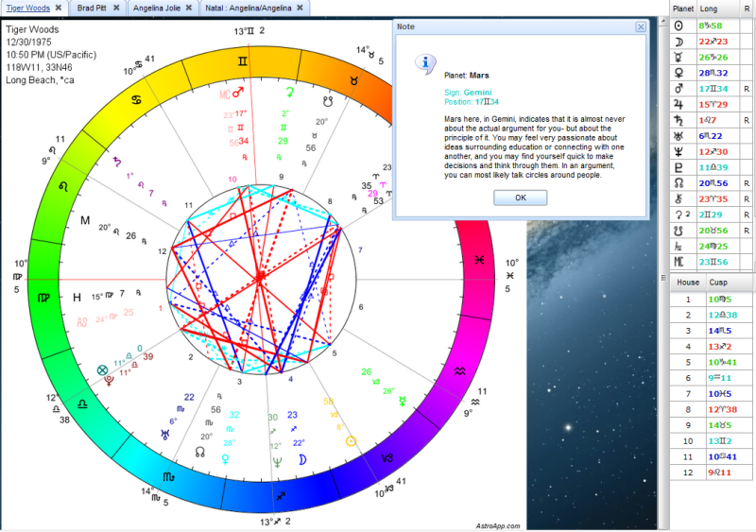Click Saturn's symbol in the Planet table

tap(679, 120)
